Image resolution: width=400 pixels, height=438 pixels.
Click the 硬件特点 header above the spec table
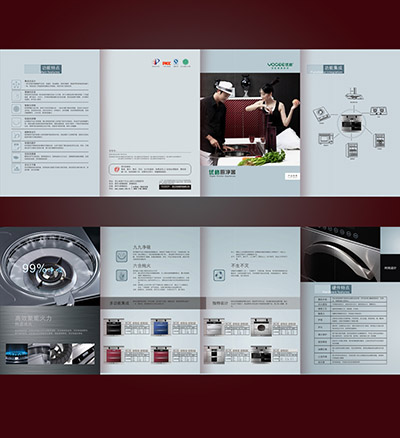(341, 288)
